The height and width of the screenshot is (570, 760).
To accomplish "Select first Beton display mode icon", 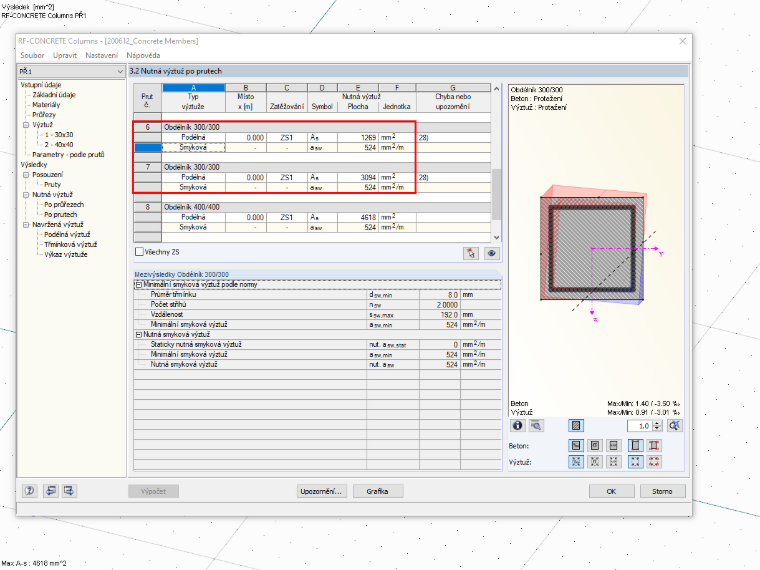I will click(576, 445).
